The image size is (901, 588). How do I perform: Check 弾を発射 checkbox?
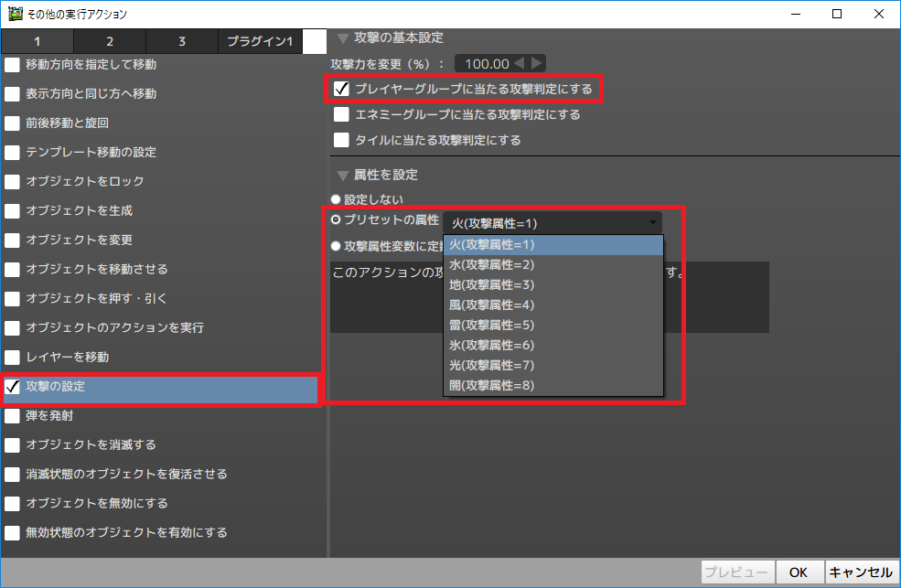[x=12, y=416]
